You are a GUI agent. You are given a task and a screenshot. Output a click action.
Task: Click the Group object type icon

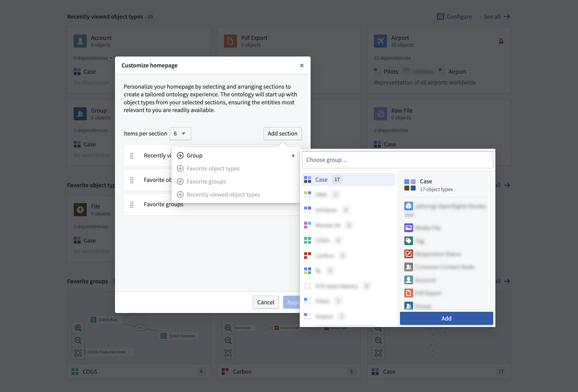80,114
